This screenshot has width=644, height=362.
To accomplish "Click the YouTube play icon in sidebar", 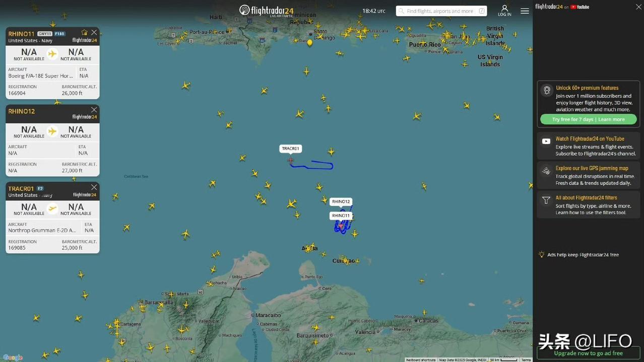I will 546,141.
